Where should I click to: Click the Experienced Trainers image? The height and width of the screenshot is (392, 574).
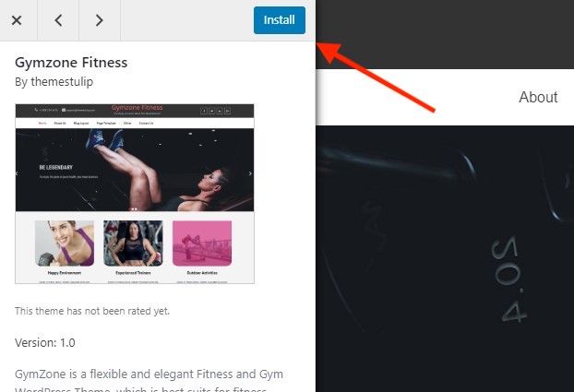pyautogui.click(x=133, y=243)
